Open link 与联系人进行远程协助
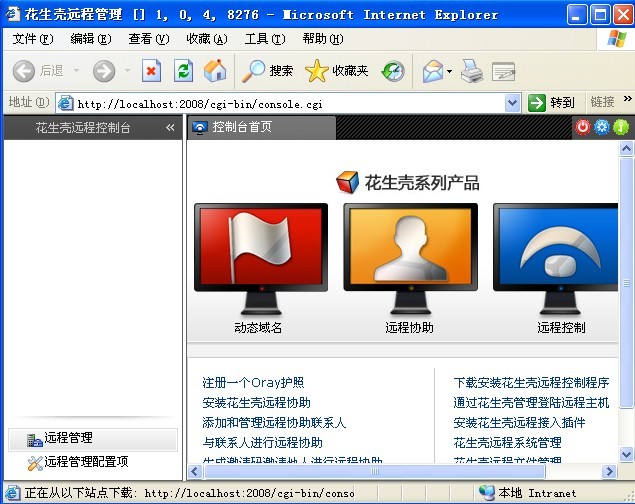Screen dimensions: 635x504 click(262, 442)
